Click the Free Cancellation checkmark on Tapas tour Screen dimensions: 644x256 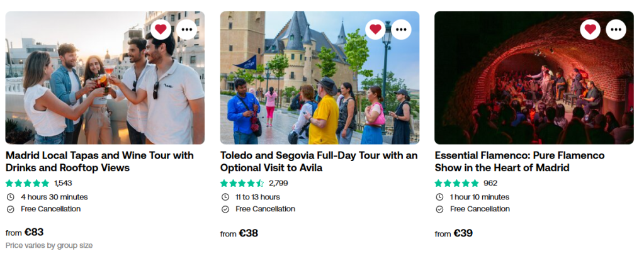(10, 209)
